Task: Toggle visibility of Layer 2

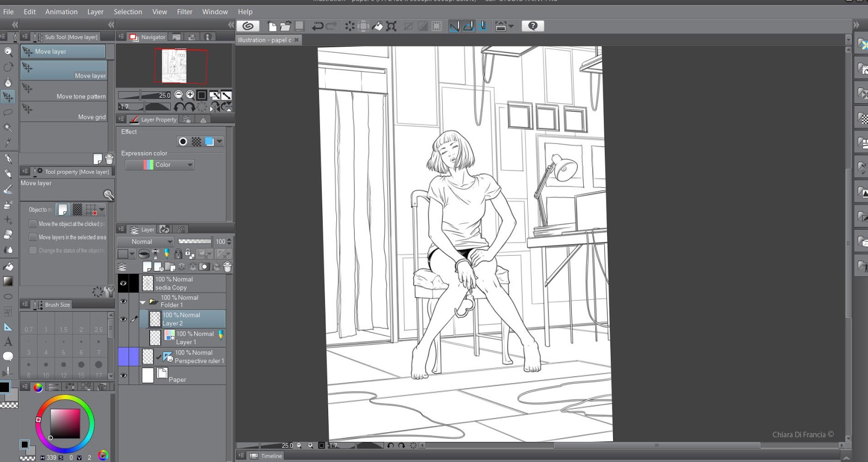Action: click(x=123, y=319)
